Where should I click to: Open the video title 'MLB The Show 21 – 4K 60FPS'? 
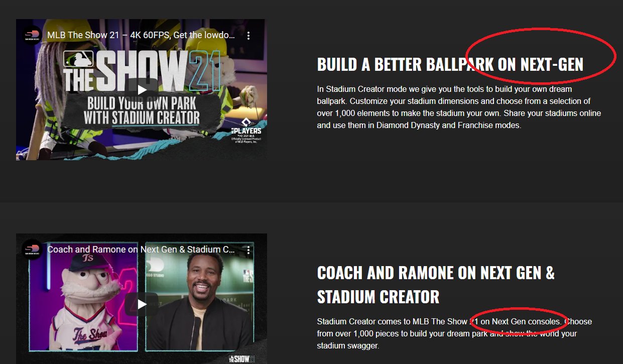coord(141,36)
